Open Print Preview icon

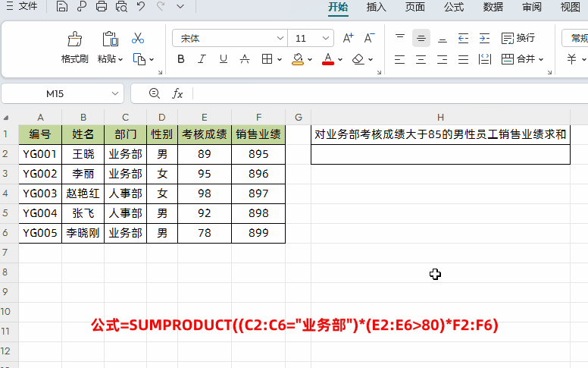(121, 6)
